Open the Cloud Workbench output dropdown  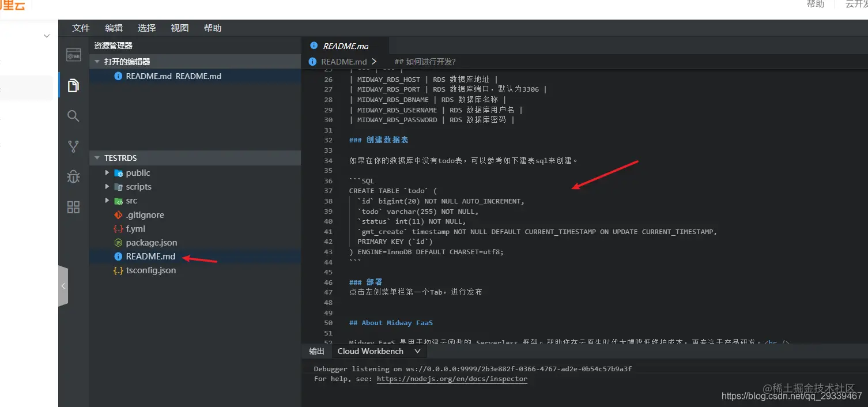[380, 351]
